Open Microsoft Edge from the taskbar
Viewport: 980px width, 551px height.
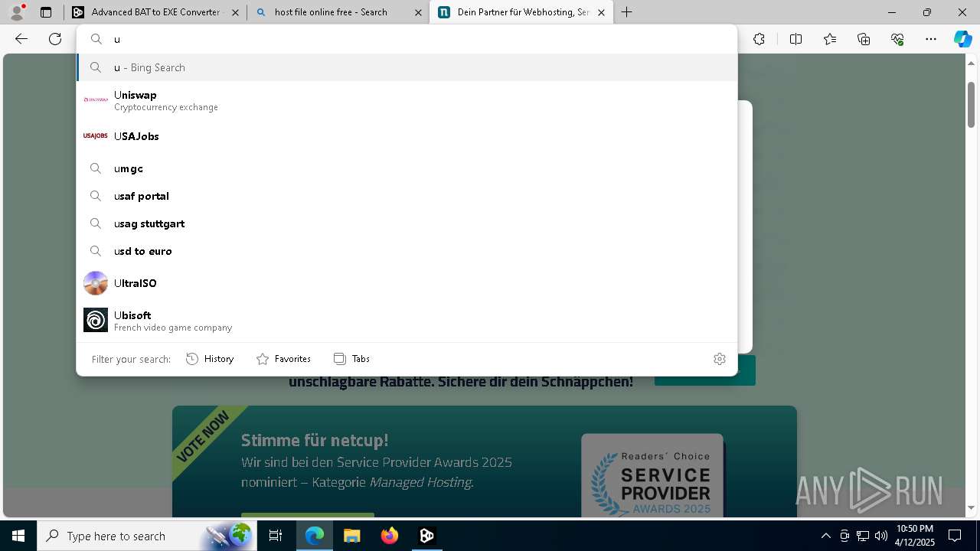pos(315,536)
